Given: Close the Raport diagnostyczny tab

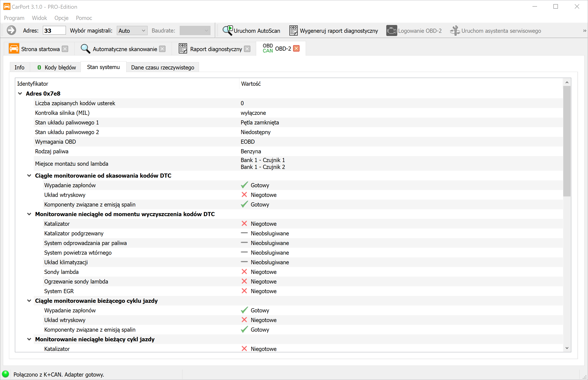Looking at the screenshot, I should tap(247, 49).
